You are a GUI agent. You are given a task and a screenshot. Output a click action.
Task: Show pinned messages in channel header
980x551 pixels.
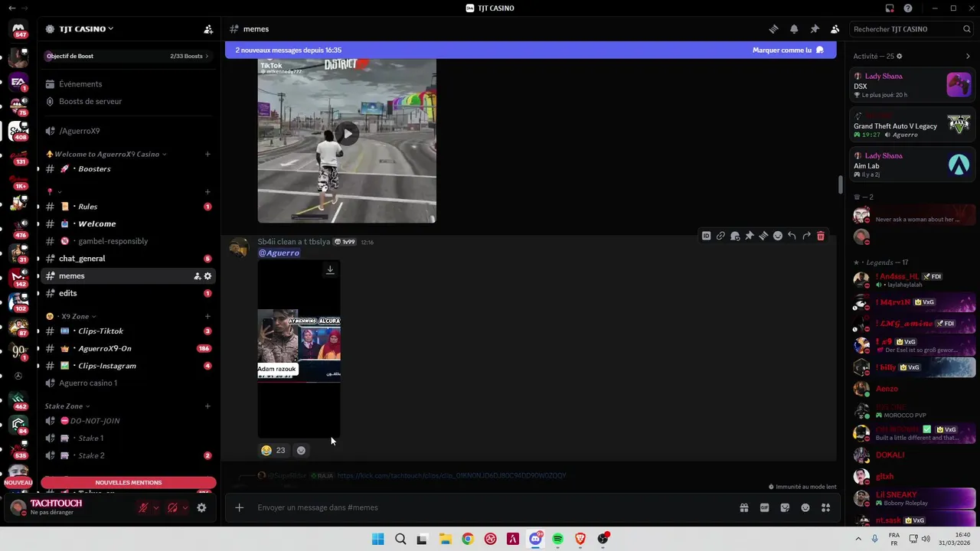pos(815,29)
